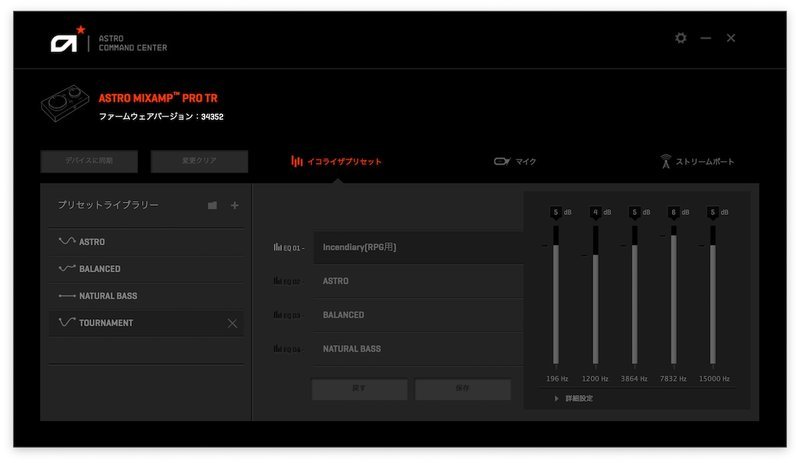
Task: Click the BALANCED preset waveform icon
Action: click(67, 268)
